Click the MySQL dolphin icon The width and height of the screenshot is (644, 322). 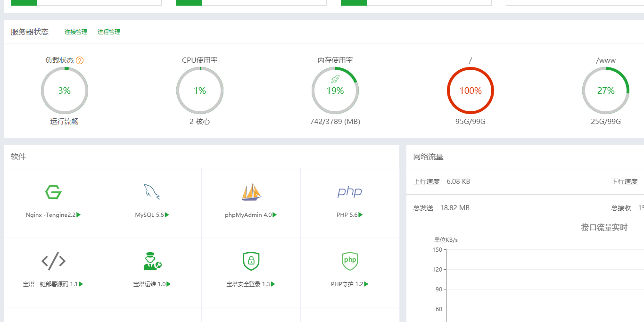[152, 192]
